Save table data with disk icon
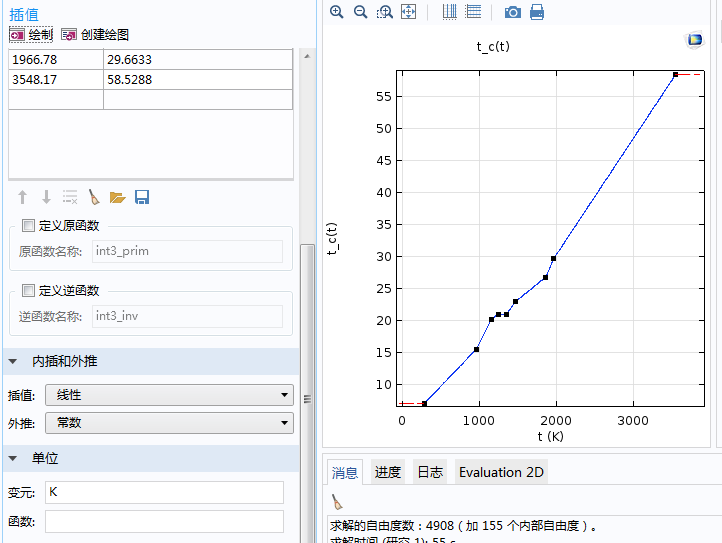The width and height of the screenshot is (722, 543). click(x=142, y=197)
